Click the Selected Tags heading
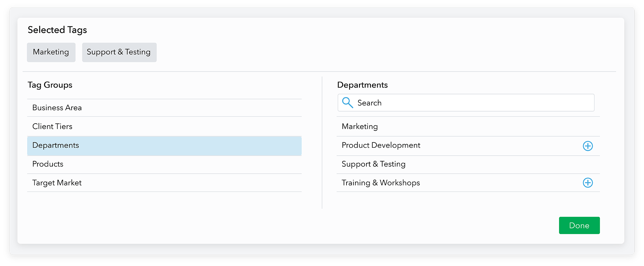This screenshot has height=266, width=644. [57, 30]
